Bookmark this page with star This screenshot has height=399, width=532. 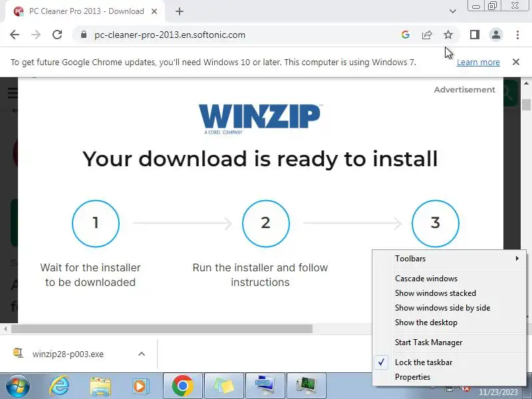pyautogui.click(x=448, y=35)
